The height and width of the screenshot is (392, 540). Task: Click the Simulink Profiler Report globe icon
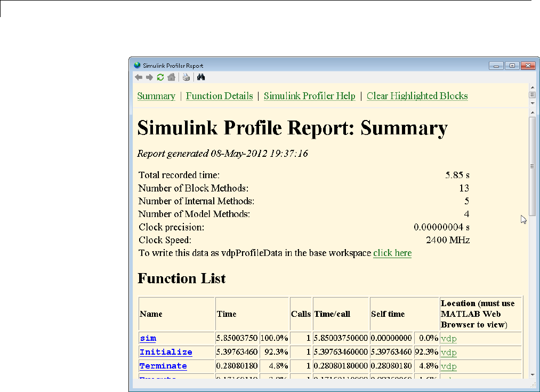(x=138, y=65)
